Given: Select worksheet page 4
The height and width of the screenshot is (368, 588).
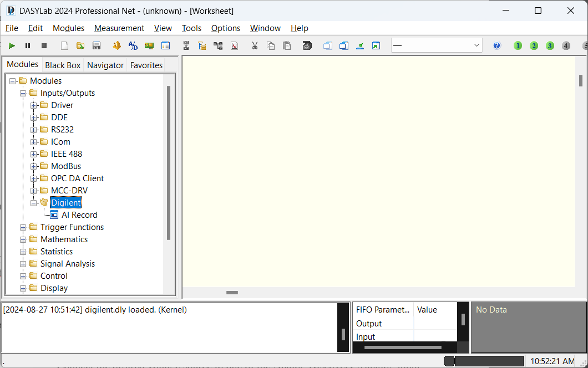Looking at the screenshot, I should click(x=566, y=45).
